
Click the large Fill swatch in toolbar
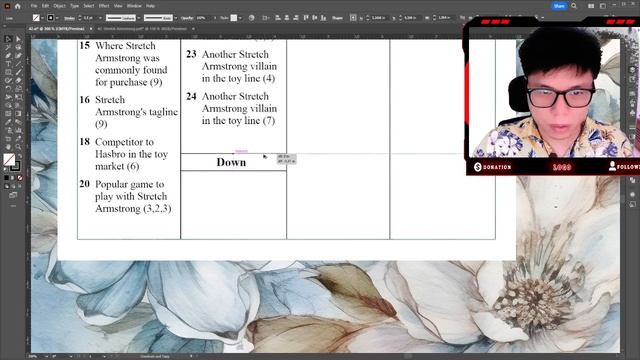(x=9, y=159)
